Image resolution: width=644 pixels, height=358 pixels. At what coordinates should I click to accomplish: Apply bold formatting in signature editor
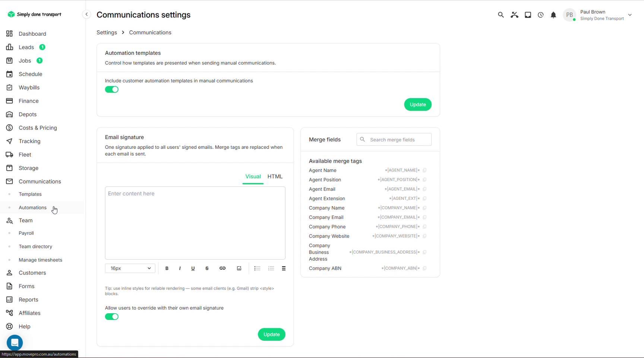167,268
